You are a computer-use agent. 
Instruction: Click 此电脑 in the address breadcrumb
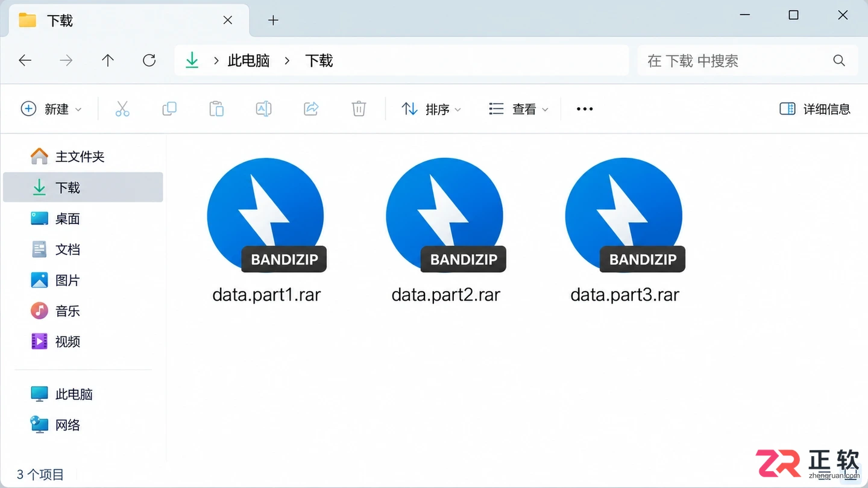pyautogui.click(x=248, y=61)
